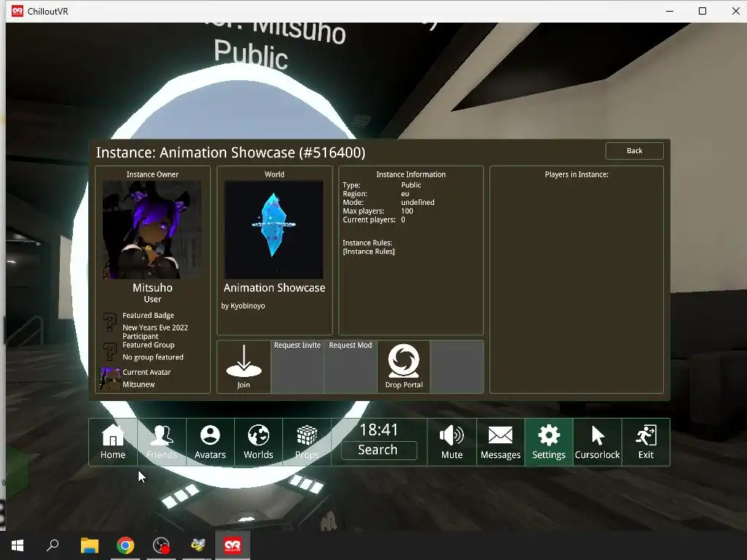Open Mitsuho's instance owner profile picture
The image size is (747, 560).
click(x=152, y=230)
